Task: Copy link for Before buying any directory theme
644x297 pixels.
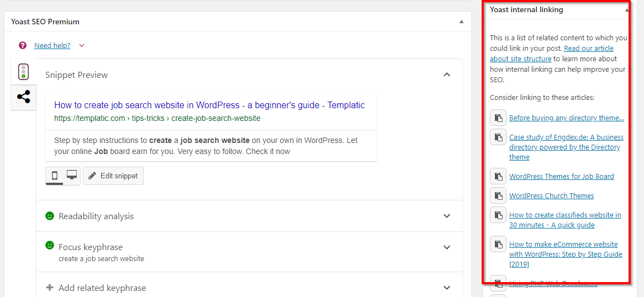Action: pyautogui.click(x=498, y=118)
